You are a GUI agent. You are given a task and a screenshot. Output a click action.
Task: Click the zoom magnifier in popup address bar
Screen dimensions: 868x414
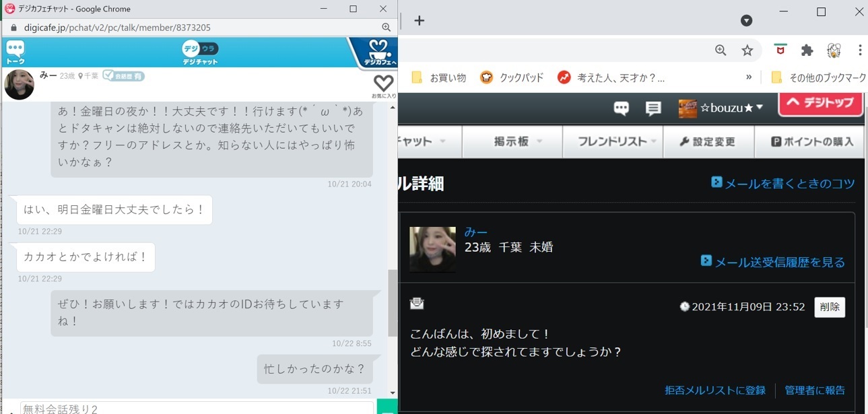pos(387,28)
